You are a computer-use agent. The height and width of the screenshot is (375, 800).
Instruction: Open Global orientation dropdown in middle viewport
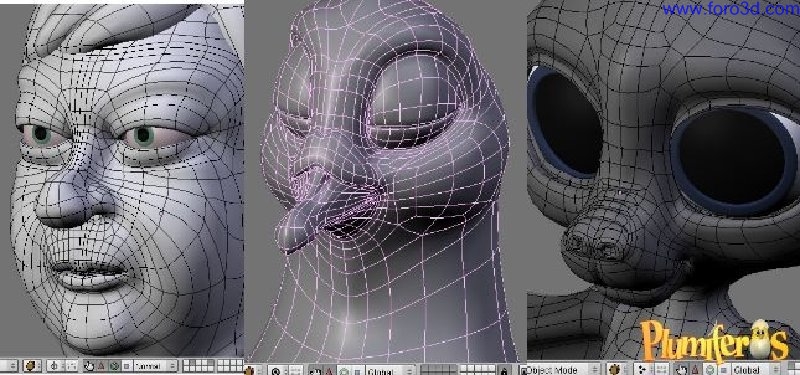pyautogui.click(x=391, y=371)
